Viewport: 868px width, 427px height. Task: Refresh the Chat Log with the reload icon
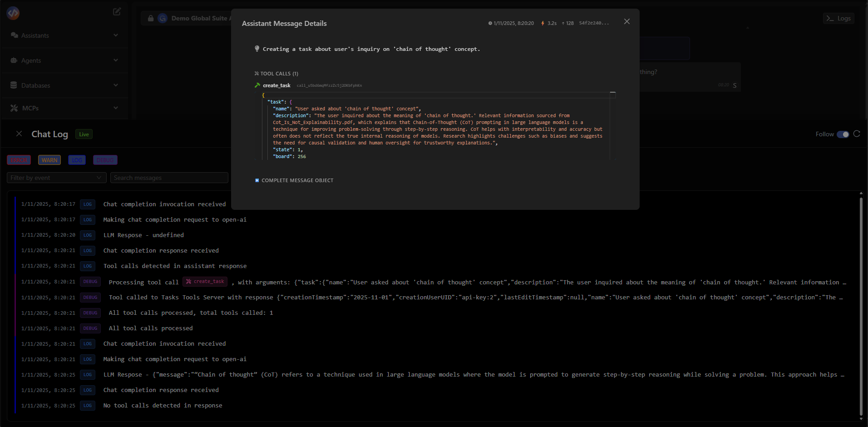[x=857, y=134]
